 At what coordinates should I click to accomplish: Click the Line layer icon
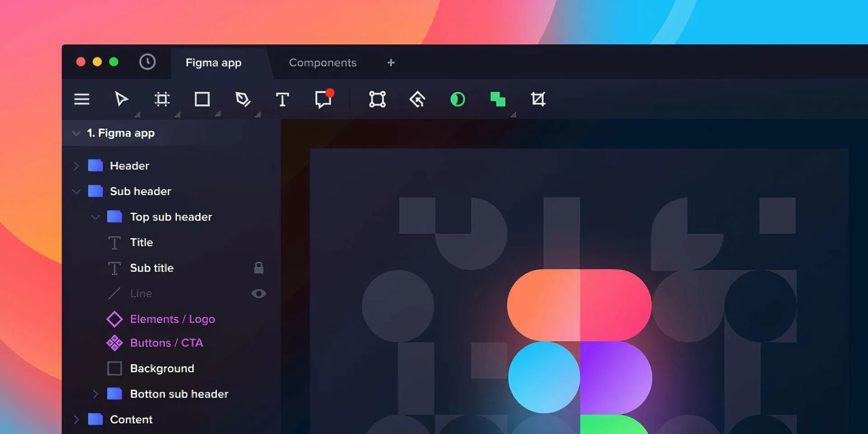(x=114, y=293)
